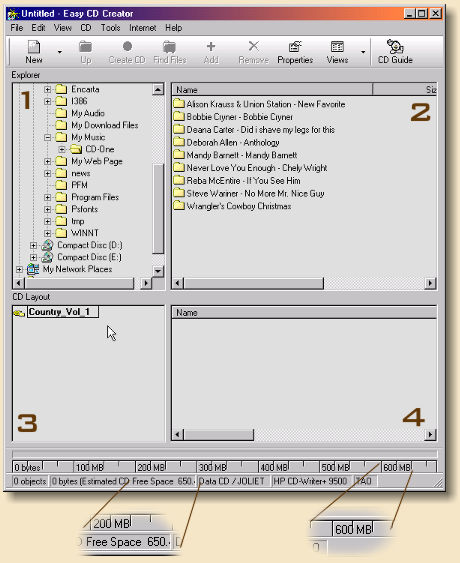460x563 pixels.
Task: Click the HP CD-Writer+ 9500 status entry
Action: pos(311,481)
